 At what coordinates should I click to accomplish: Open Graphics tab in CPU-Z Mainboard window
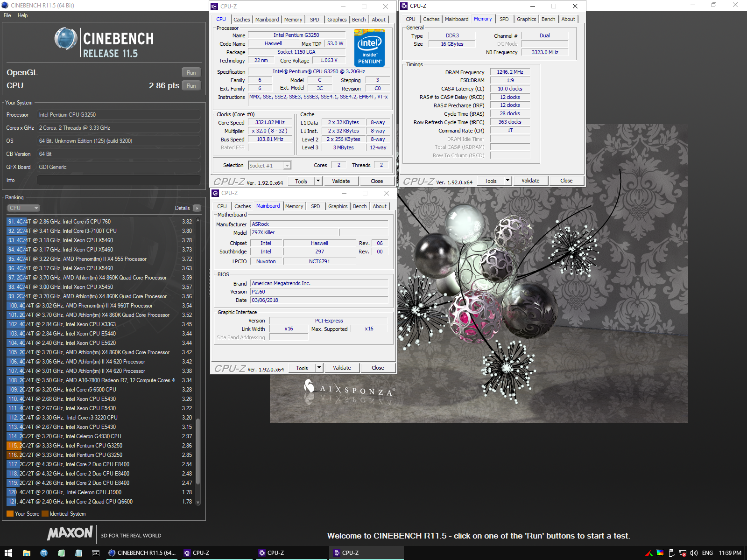(338, 206)
